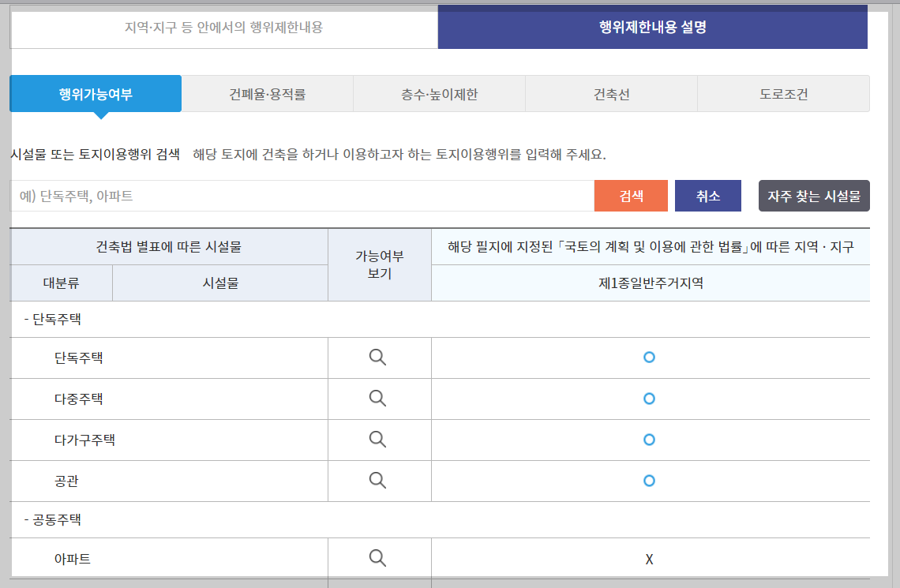The width and height of the screenshot is (900, 588).
Task: Switch to the 건축선 tab
Action: click(611, 93)
